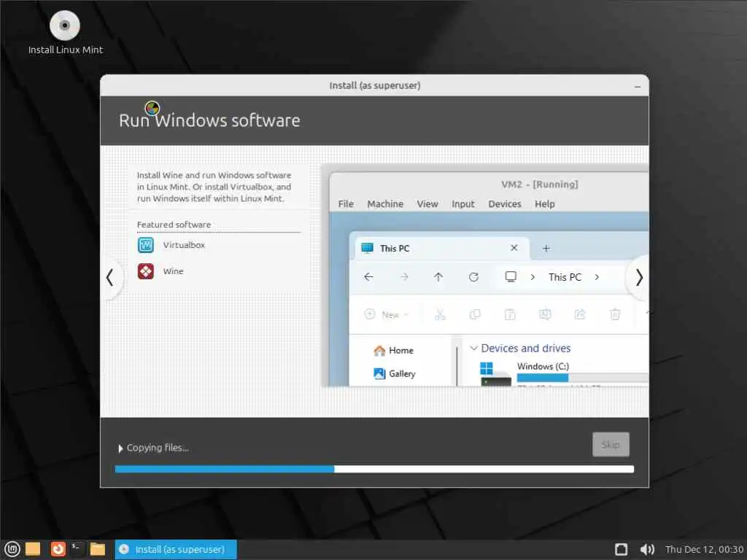Open the Linux Mint menu button

[12, 550]
